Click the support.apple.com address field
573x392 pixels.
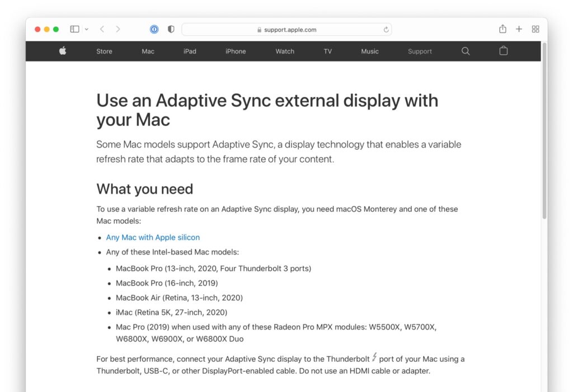[286, 30]
